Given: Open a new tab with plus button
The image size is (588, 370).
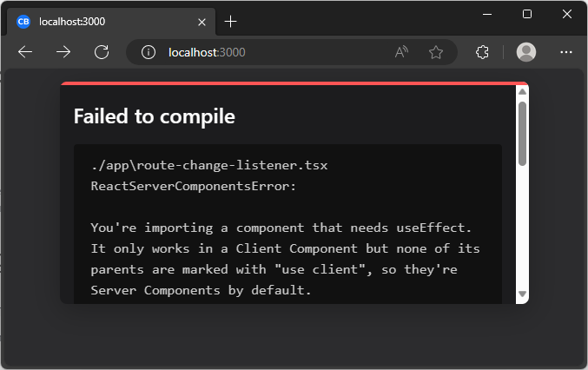Looking at the screenshot, I should (x=230, y=21).
